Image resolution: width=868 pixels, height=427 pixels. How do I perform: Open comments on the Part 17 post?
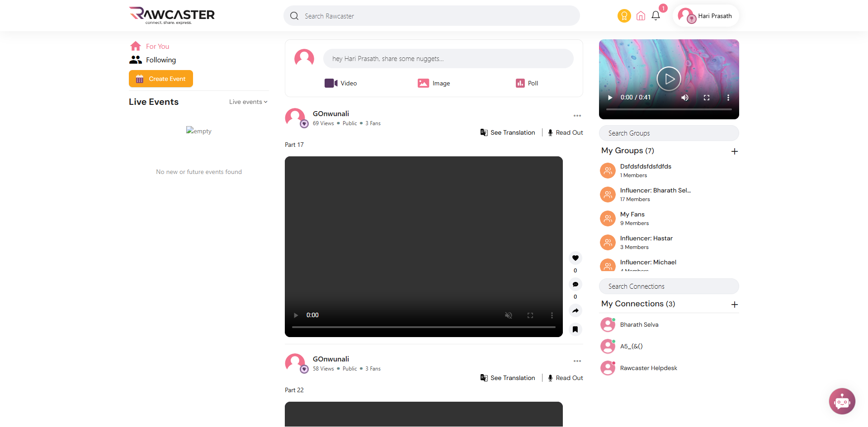click(575, 284)
